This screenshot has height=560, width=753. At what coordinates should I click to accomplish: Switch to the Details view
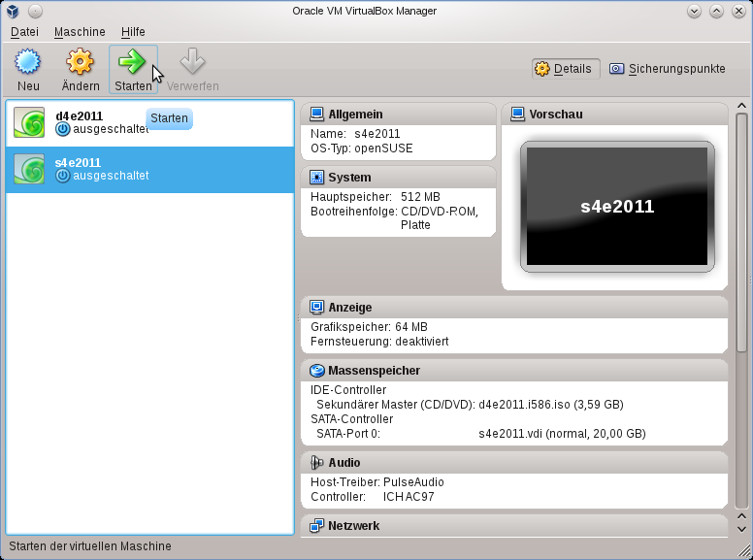[566, 69]
